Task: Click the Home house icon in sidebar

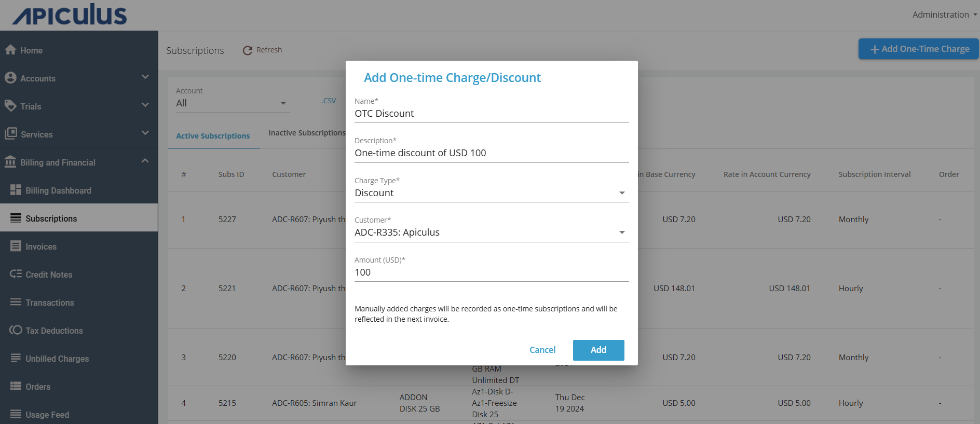Action: point(10,49)
